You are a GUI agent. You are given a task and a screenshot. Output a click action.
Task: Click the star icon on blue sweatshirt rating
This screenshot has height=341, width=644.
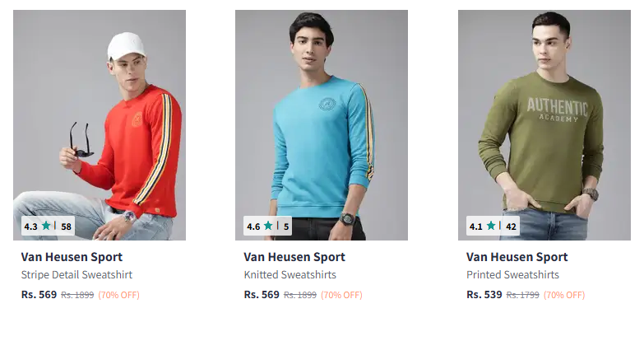coord(268,226)
